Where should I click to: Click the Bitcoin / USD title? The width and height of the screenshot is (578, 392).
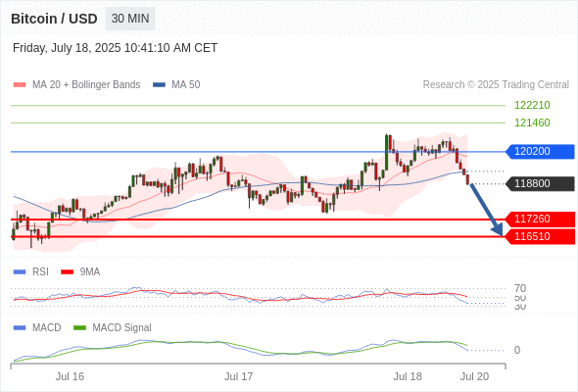click(x=54, y=19)
